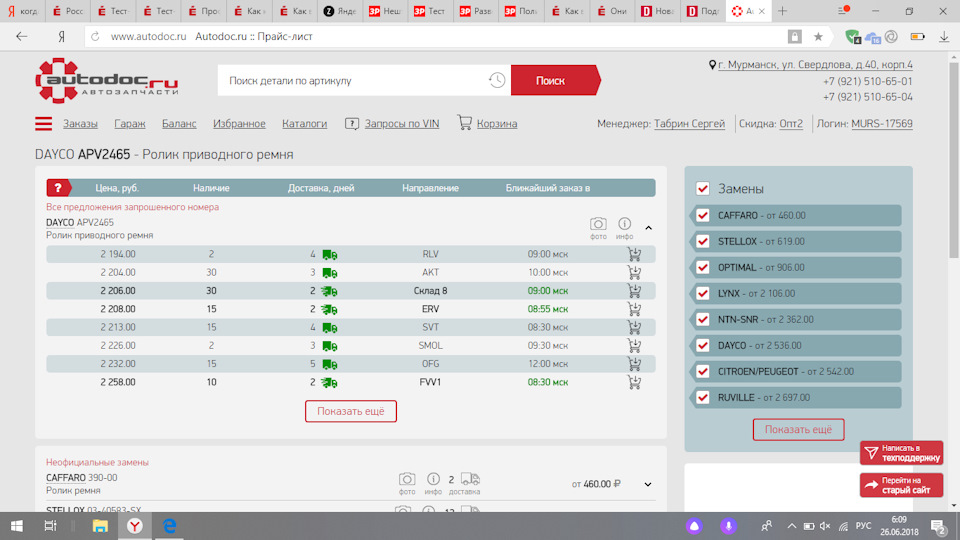Image resolution: width=960 pixels, height=540 pixels.
Task: Reload the page with refresh icon
Action: tap(95, 37)
